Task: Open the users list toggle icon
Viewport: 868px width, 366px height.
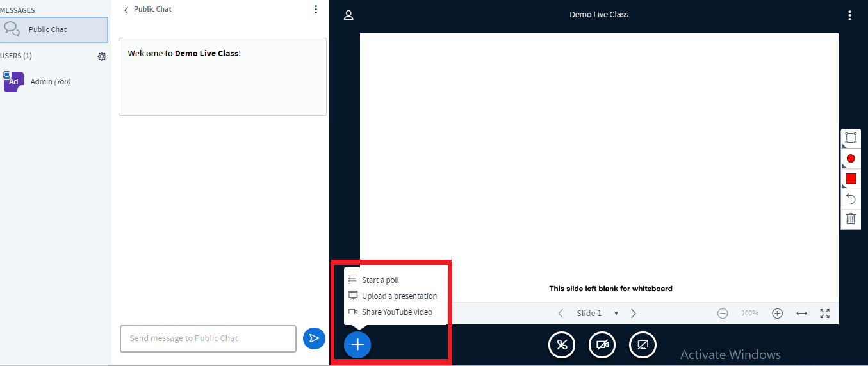Action: coord(348,15)
